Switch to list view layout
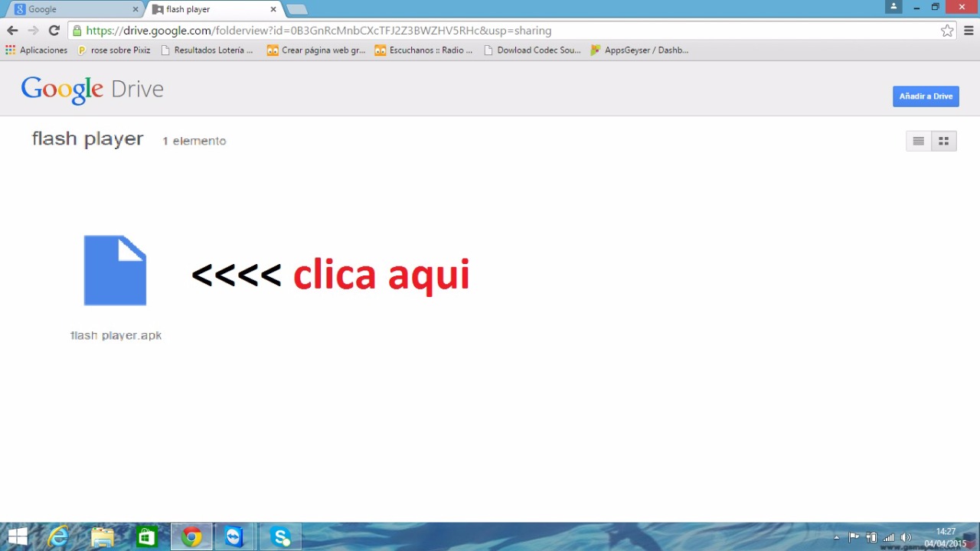Image resolution: width=980 pixels, height=551 pixels. pyautogui.click(x=918, y=141)
